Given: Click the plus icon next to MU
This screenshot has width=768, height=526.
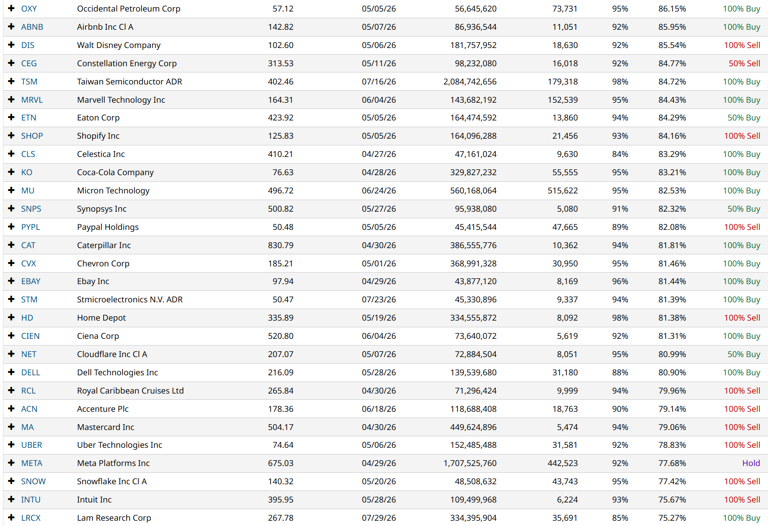Looking at the screenshot, I should (11, 191).
